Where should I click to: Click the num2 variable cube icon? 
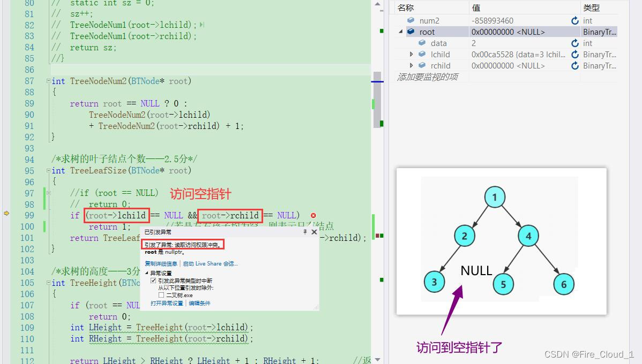tap(410, 20)
